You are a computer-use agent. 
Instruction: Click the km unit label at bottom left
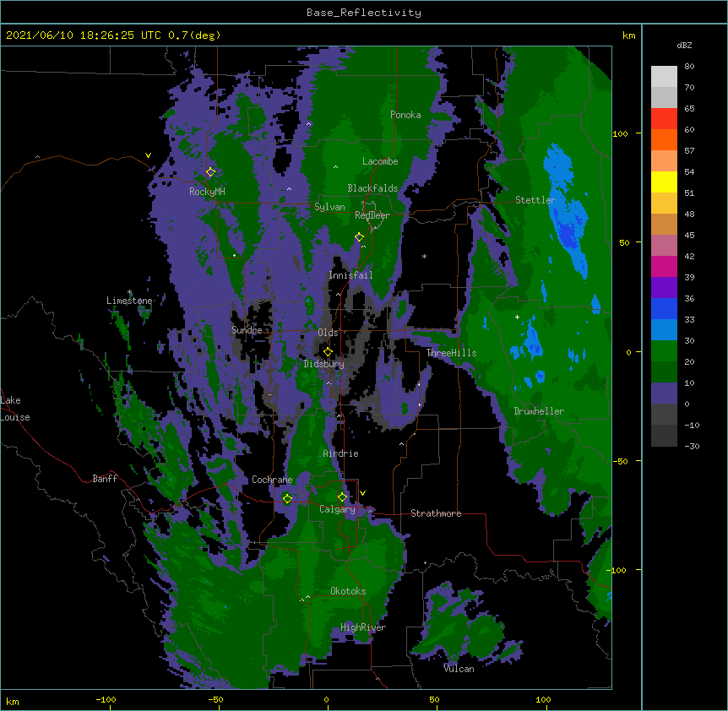(13, 701)
